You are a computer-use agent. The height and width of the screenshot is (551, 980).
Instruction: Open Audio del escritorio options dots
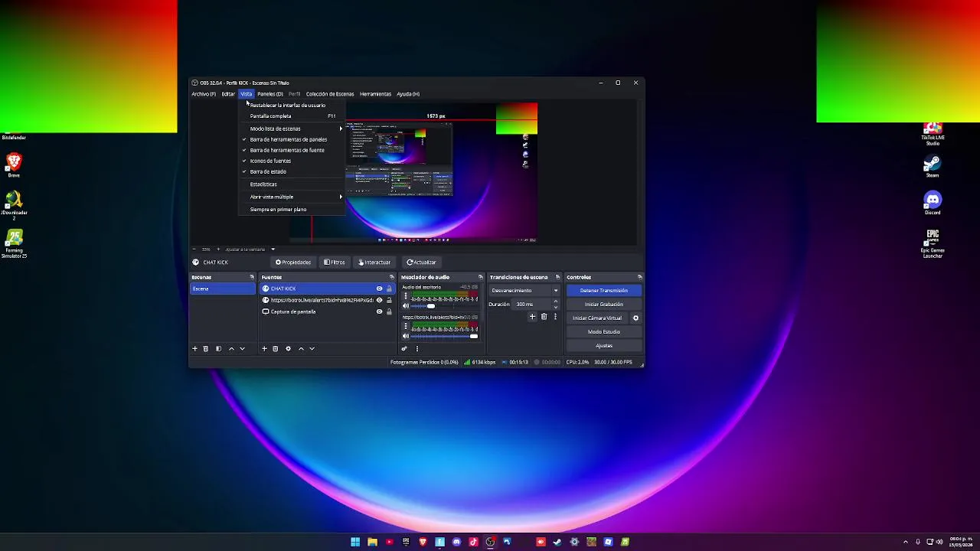pos(406,296)
